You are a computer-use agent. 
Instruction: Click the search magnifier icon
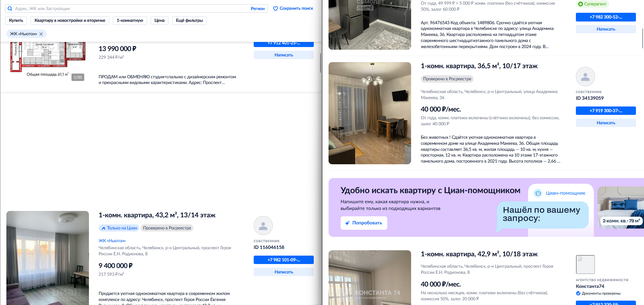coord(10,9)
